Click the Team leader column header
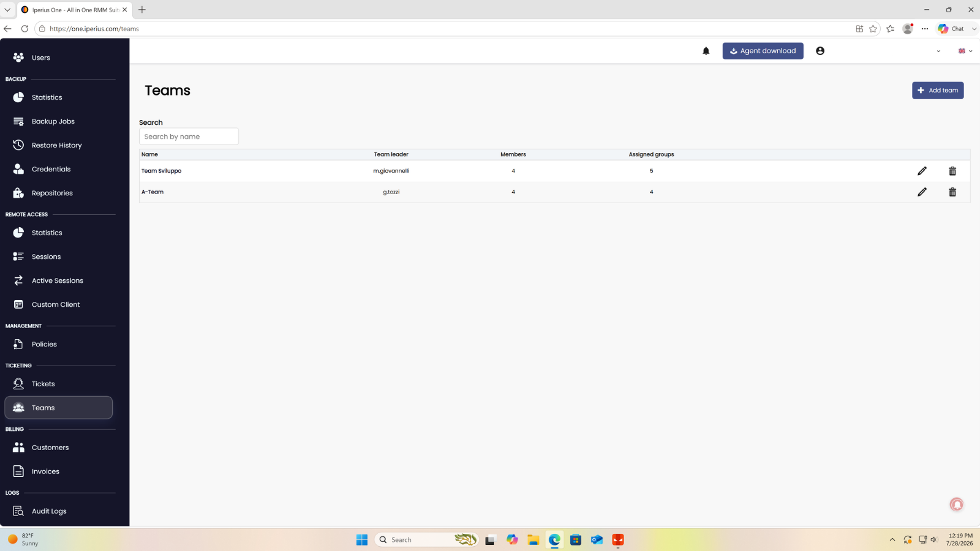980x551 pixels. click(x=391, y=154)
